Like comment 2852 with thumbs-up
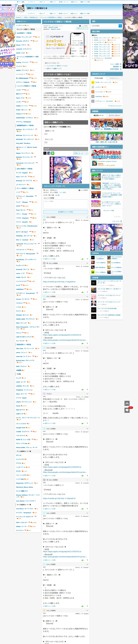This screenshot has height=644, width=138. [x=83, y=424]
